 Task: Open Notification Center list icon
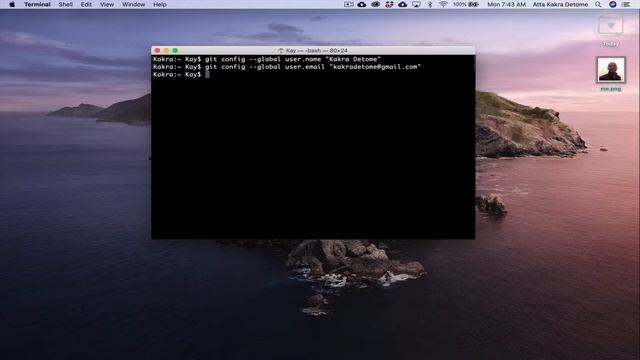tap(626, 4)
